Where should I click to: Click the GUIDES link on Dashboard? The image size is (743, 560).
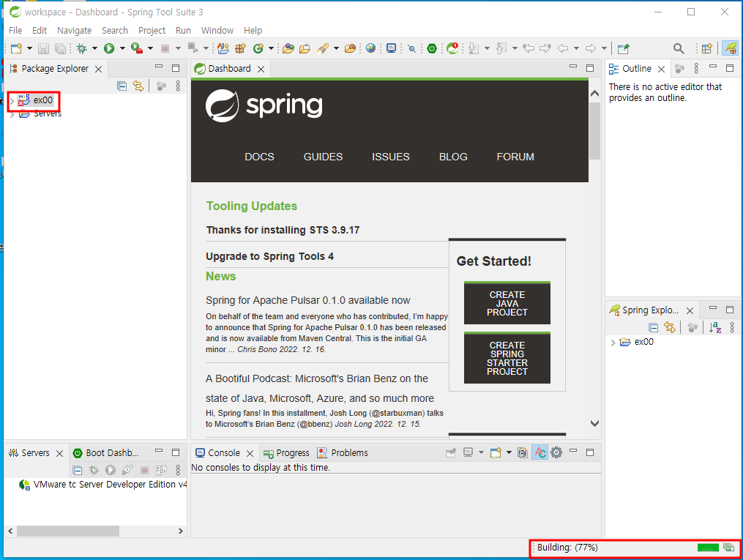click(323, 157)
